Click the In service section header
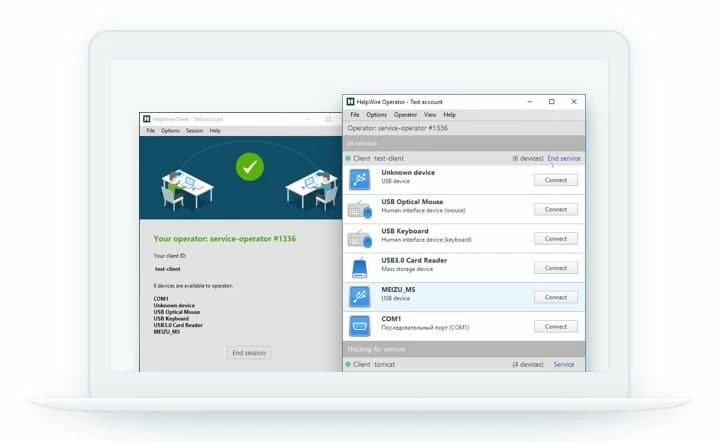 tap(464, 144)
